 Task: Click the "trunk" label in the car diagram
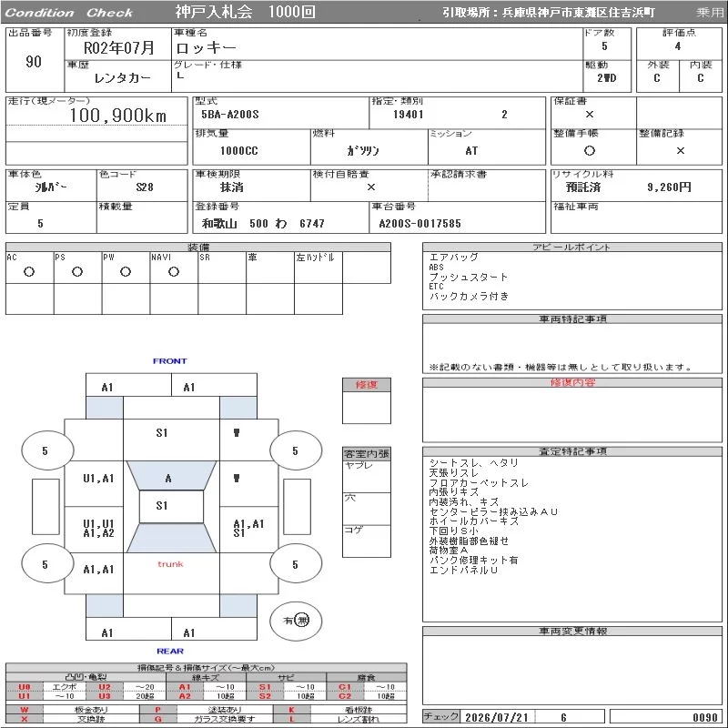pos(170,564)
